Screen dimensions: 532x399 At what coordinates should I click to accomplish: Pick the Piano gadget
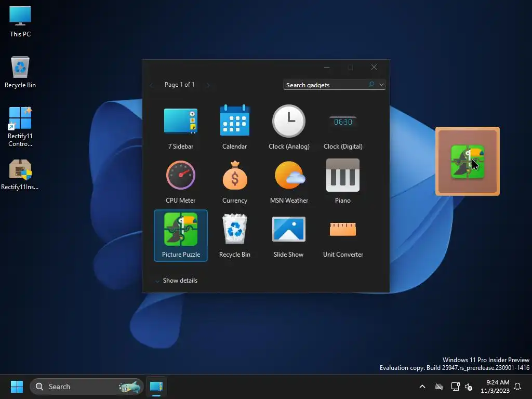(343, 181)
